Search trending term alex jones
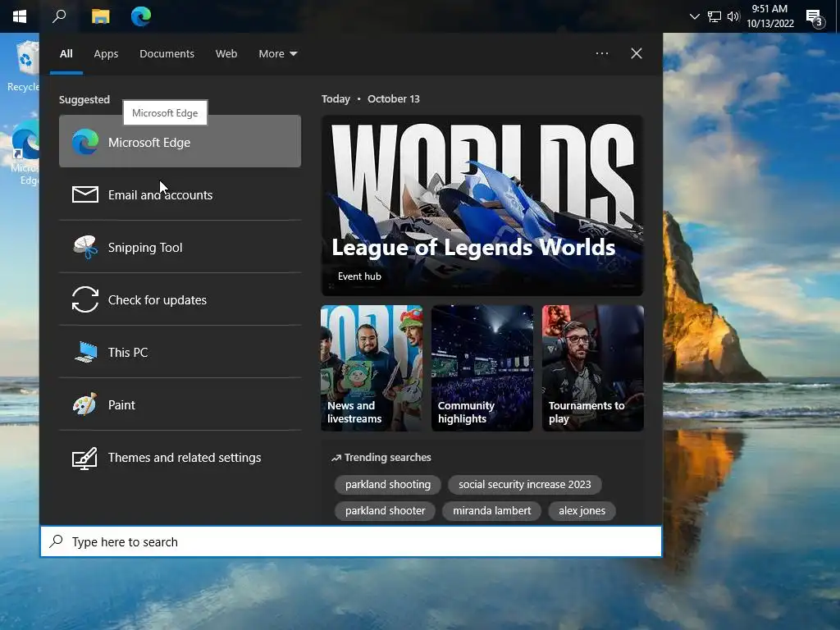Viewport: 840px width, 630px height. tap(582, 510)
